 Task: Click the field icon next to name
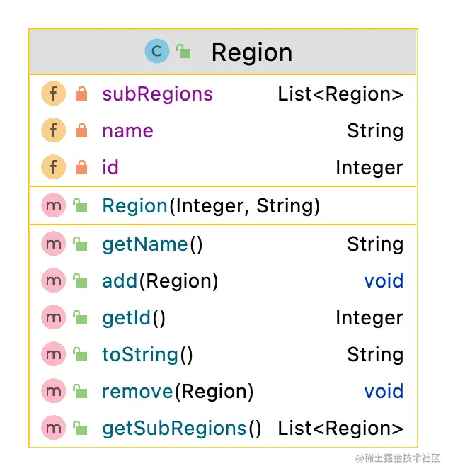(54, 130)
